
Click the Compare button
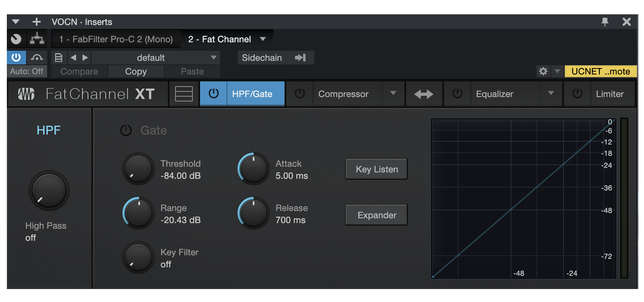coord(79,71)
